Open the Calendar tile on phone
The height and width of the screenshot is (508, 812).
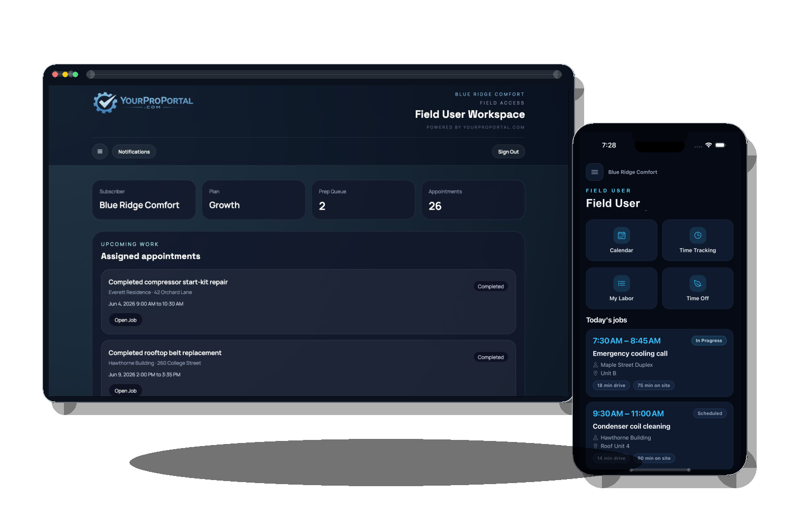(622, 240)
